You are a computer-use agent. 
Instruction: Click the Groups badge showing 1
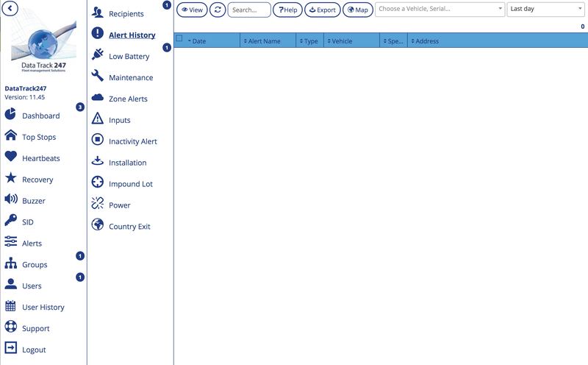coord(80,256)
